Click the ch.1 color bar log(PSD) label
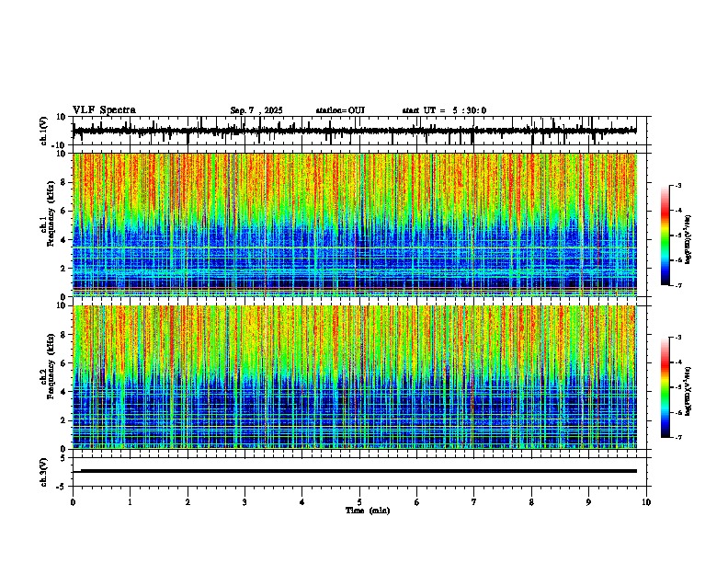Viewport: 728px width, 563px height. point(688,239)
